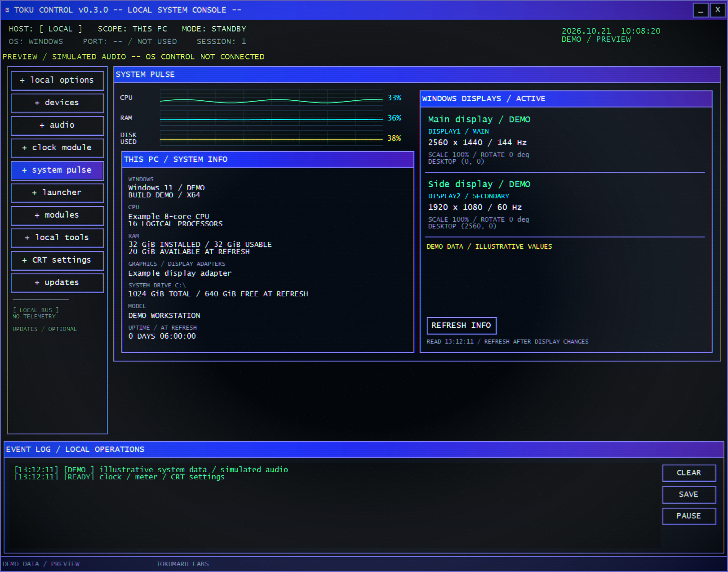
Task: Click the DISK USED graph line
Action: pos(271,139)
